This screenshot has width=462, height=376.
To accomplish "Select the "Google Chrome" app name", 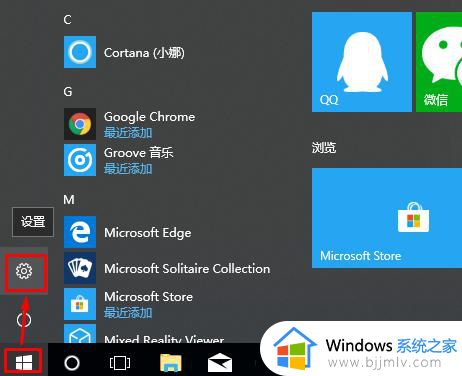I will pyautogui.click(x=149, y=117).
